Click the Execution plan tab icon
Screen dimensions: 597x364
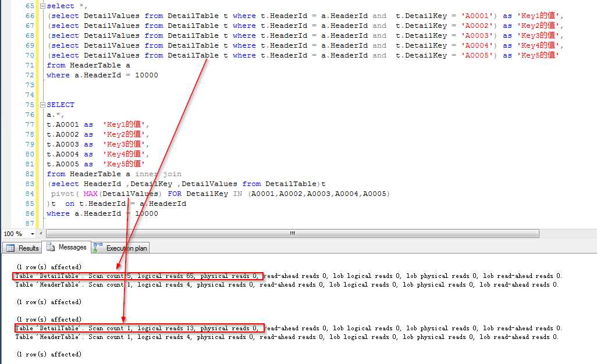98,248
